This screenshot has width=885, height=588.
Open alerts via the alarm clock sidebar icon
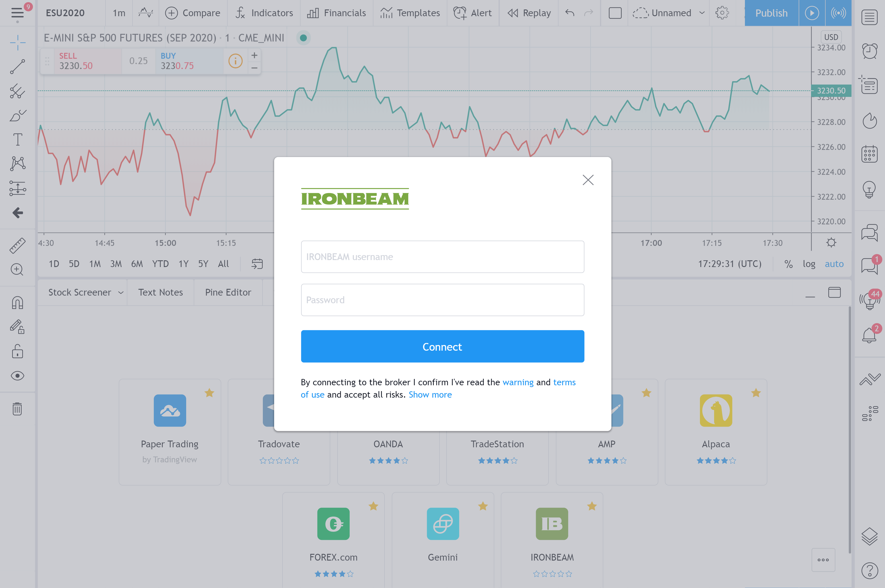[x=870, y=51]
